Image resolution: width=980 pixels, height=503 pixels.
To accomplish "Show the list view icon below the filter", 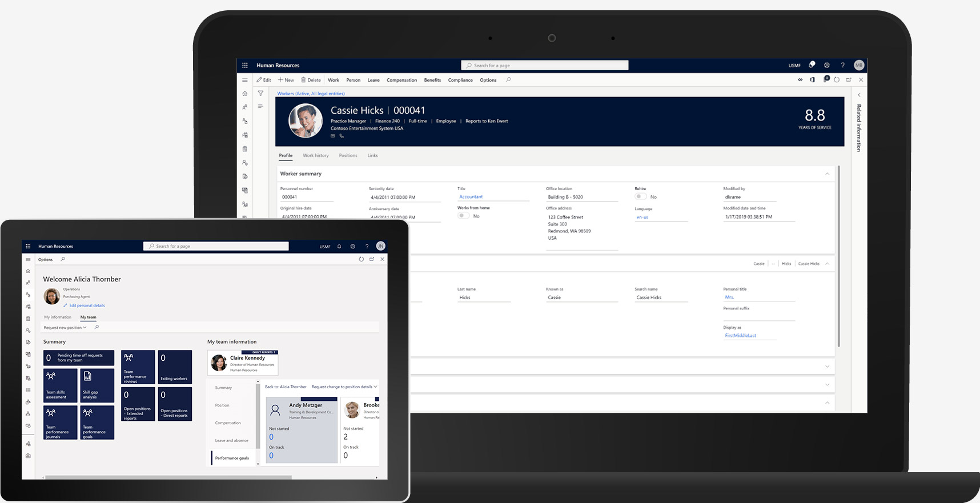I will (260, 106).
